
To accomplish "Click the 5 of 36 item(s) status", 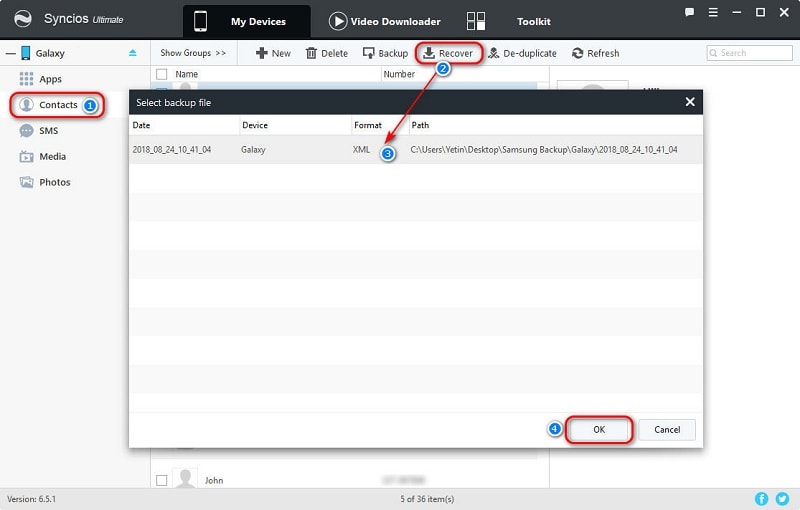I will (427, 499).
